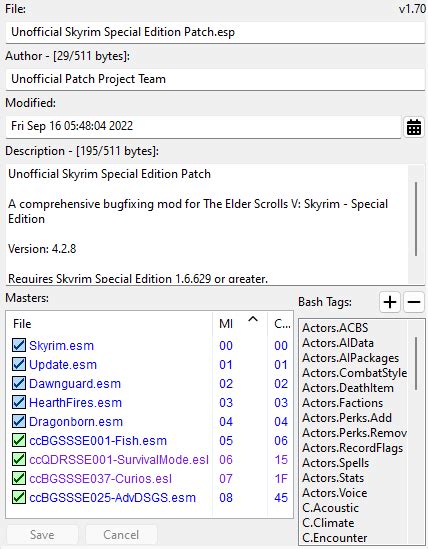
Task: Click current index value 45 for AdvDSGS
Action: 281,498
